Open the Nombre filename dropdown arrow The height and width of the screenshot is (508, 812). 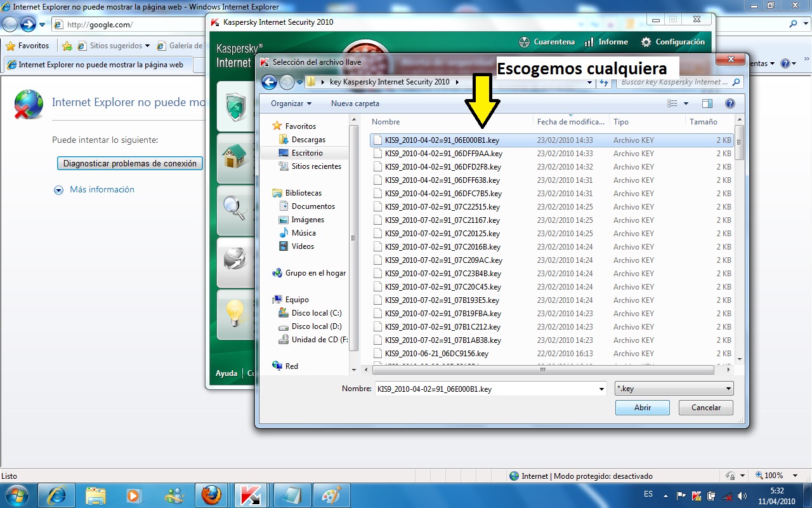click(x=601, y=389)
